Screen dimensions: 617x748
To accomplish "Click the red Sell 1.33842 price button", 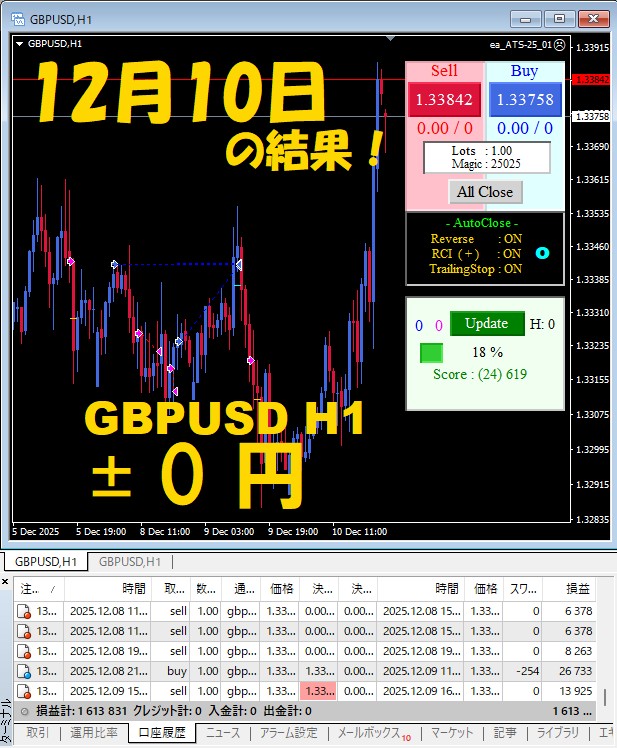I will (444, 99).
